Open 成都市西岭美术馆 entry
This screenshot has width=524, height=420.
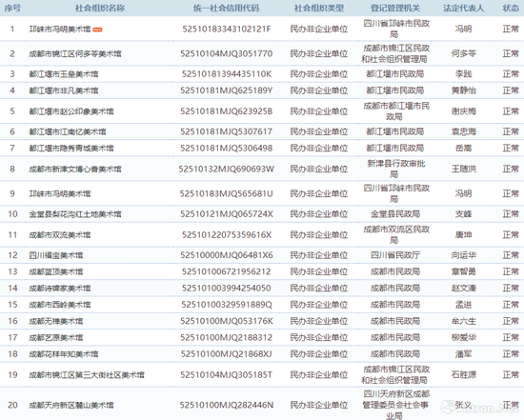(60, 305)
